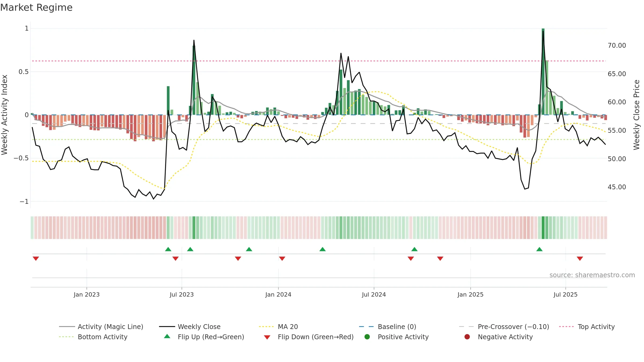Click the green flip-up marker just after Jul 2023
Screen dimensions: 644x362
[x=190, y=249]
